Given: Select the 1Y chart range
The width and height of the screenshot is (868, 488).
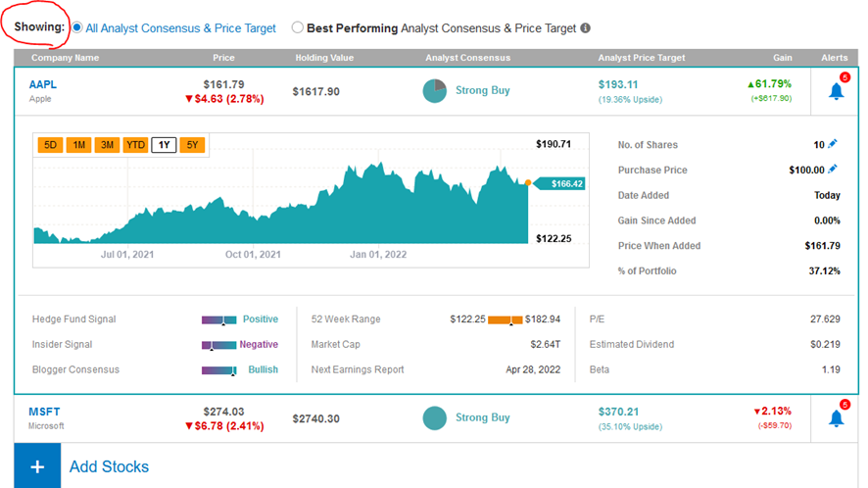Looking at the screenshot, I should (x=164, y=145).
